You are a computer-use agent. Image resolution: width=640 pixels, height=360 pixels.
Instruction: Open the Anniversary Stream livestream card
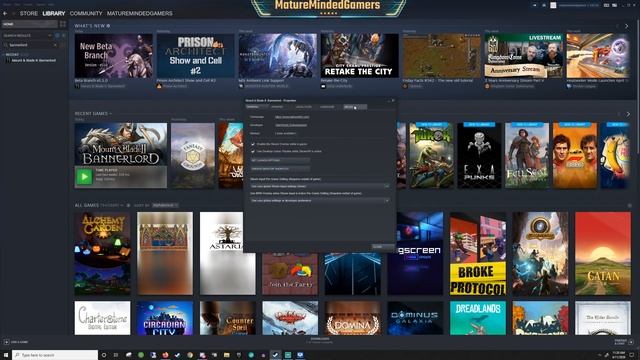tap(524, 56)
